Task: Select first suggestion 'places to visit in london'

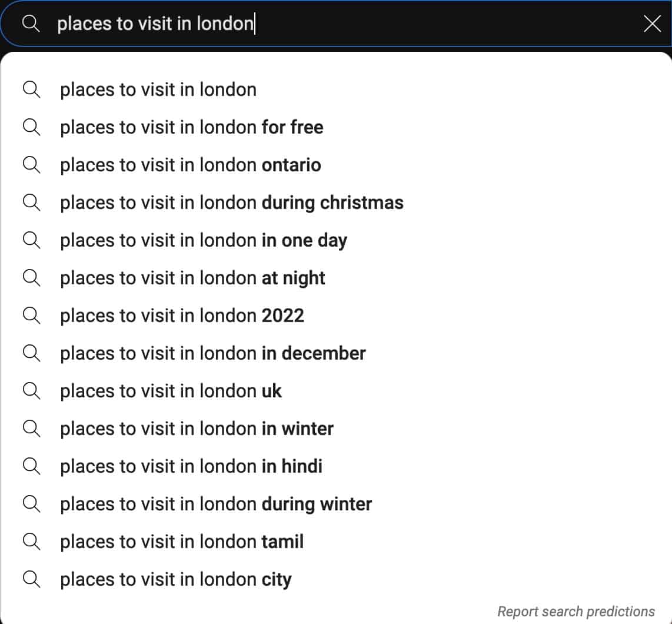Action: click(x=336, y=89)
